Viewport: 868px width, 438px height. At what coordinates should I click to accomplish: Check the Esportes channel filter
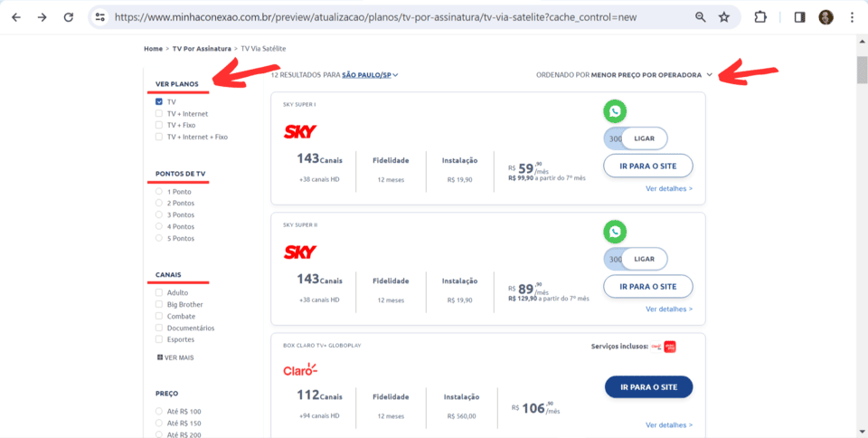pyautogui.click(x=159, y=339)
